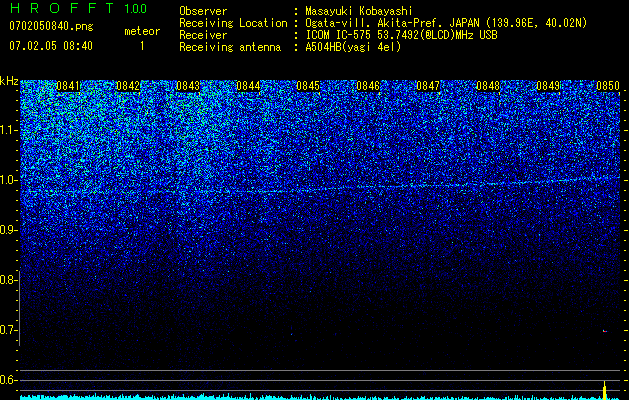Select the location text Ogata-vill. Akita-Pref. JAPAN
Image resolution: width=629 pixels, height=400 pixels.
click(392, 23)
